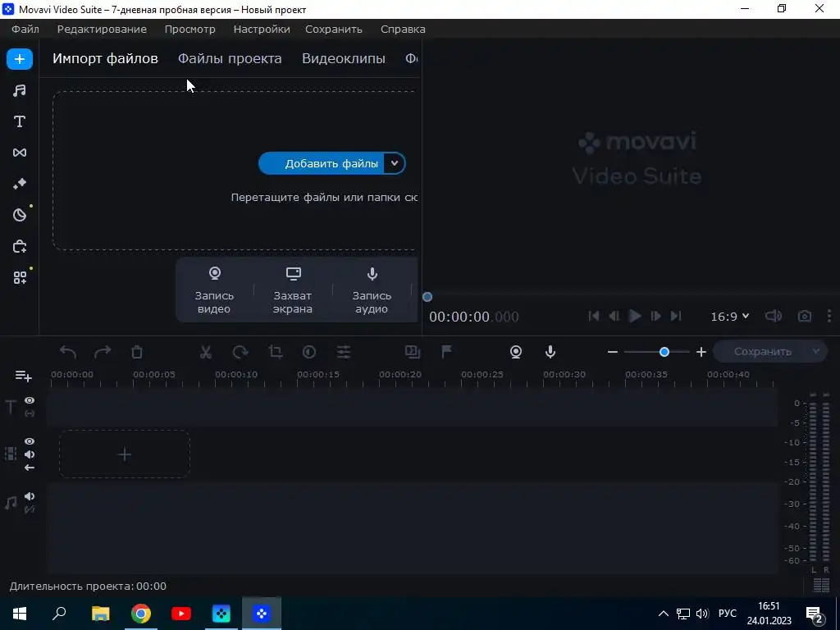Click the Color adjustment icon
The width and height of the screenshot is (840, 630).
pos(309,352)
